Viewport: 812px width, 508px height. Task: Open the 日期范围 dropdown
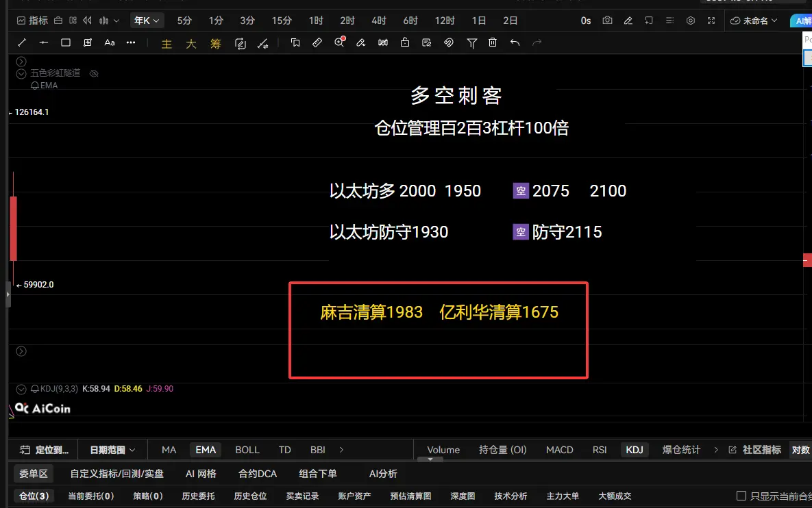(112, 450)
